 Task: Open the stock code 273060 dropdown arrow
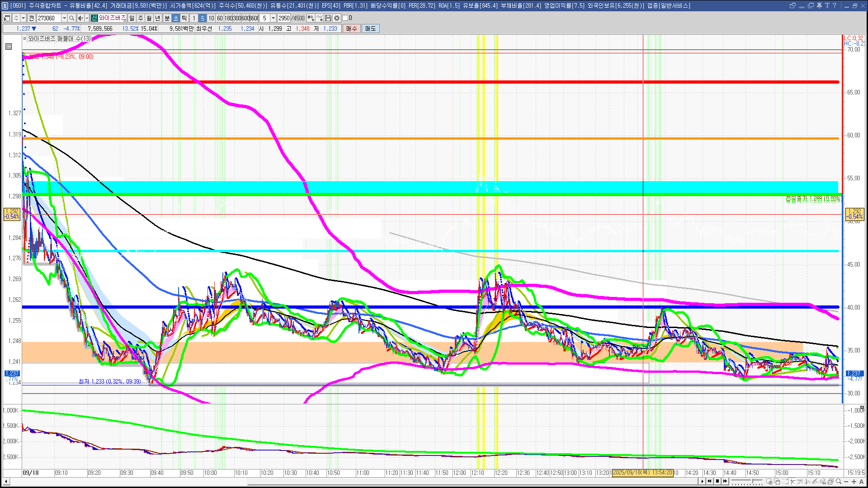(x=64, y=18)
